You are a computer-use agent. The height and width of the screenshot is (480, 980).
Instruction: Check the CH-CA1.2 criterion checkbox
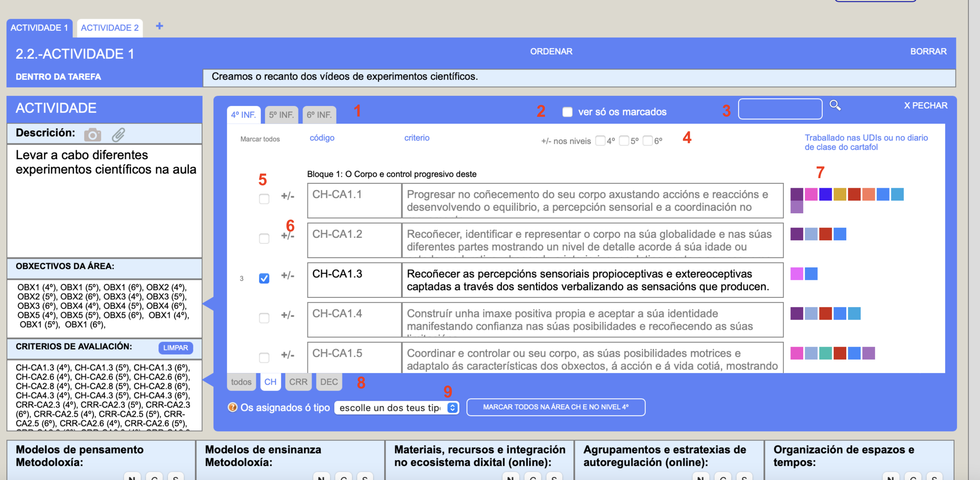tap(264, 238)
